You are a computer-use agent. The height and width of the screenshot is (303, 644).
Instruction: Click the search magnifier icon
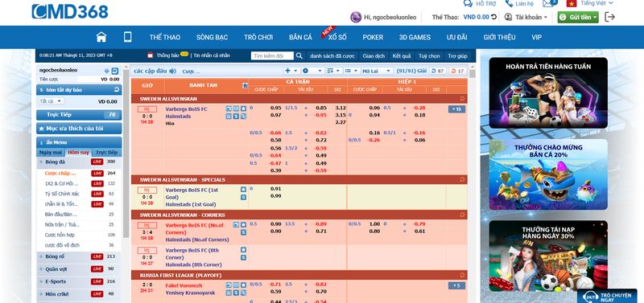coord(299,55)
